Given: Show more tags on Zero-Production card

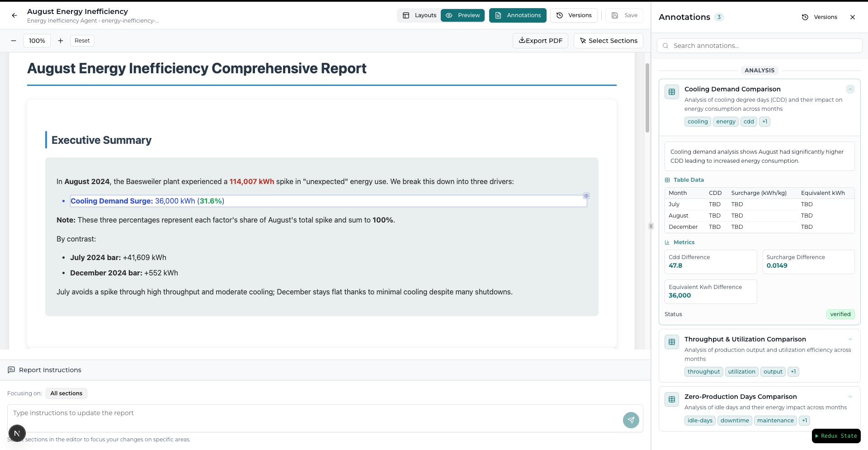Looking at the screenshot, I should 804,421.
